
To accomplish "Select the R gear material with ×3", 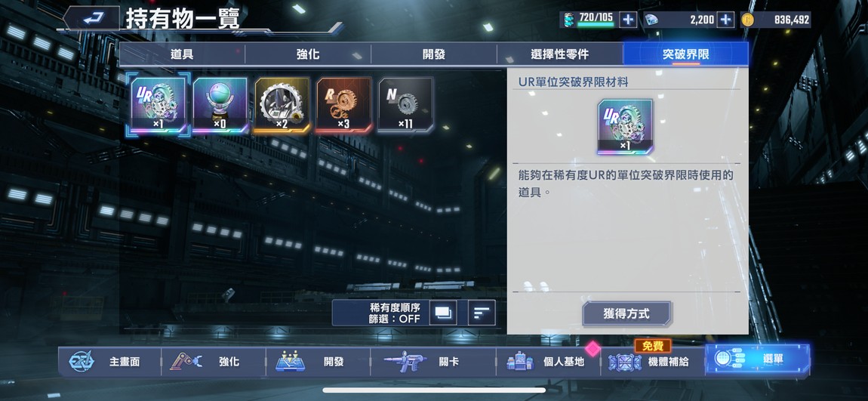I will click(343, 106).
